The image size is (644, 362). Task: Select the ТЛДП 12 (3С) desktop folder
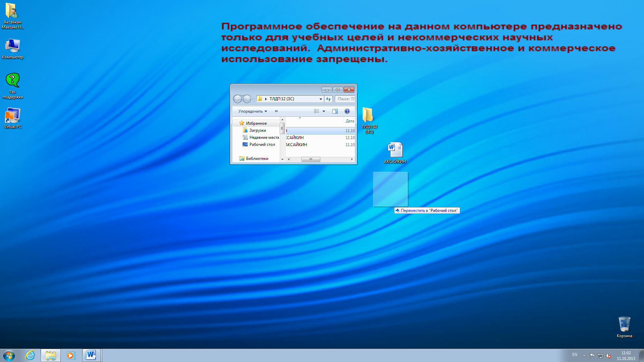click(369, 120)
